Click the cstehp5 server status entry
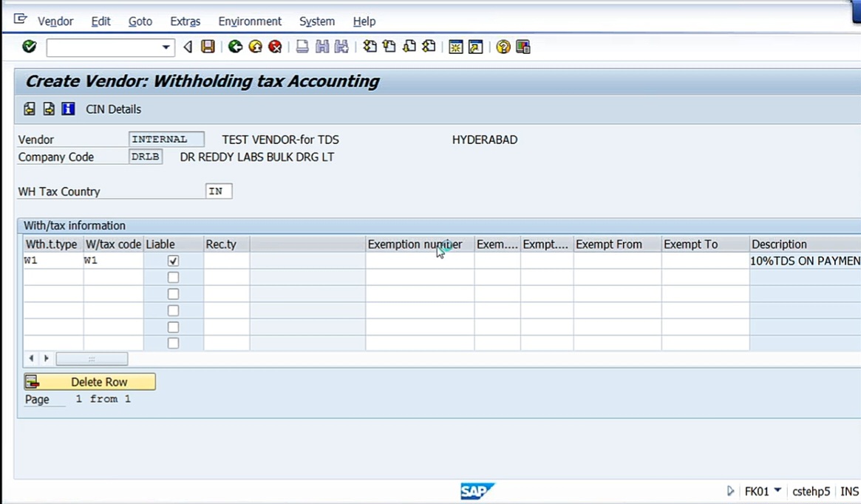 pos(811,491)
